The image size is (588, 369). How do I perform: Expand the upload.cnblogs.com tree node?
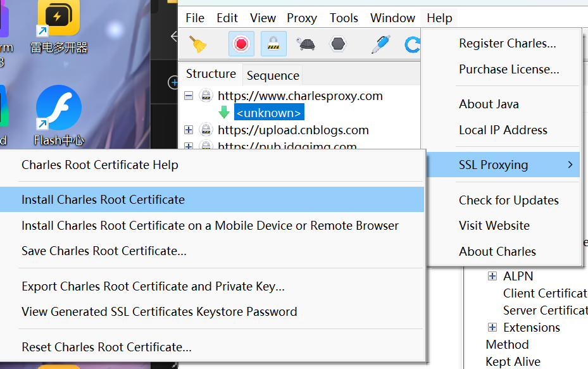point(189,130)
